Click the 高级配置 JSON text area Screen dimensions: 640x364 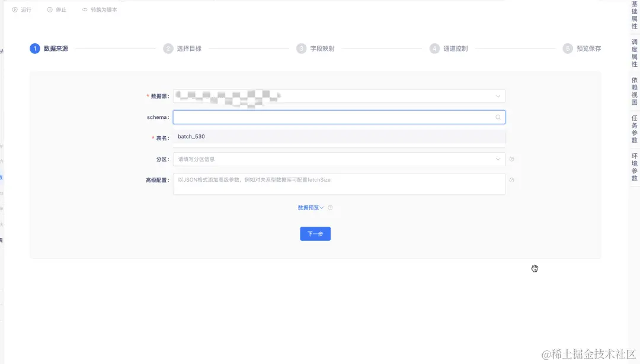click(339, 184)
